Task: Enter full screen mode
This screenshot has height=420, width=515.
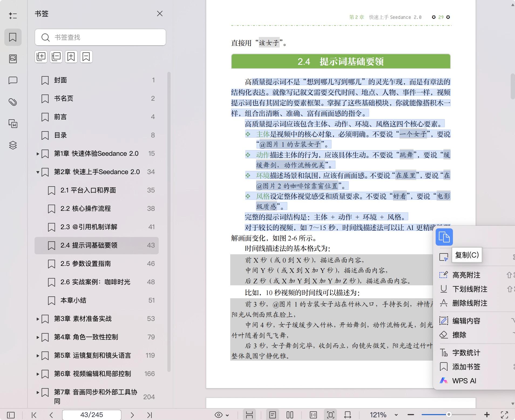Action: point(504,415)
